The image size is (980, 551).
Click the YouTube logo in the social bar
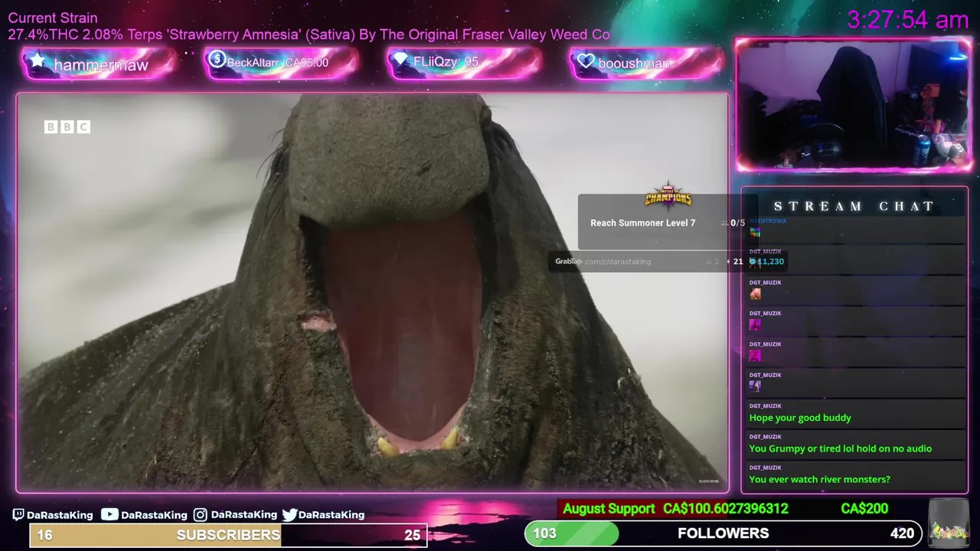109,514
